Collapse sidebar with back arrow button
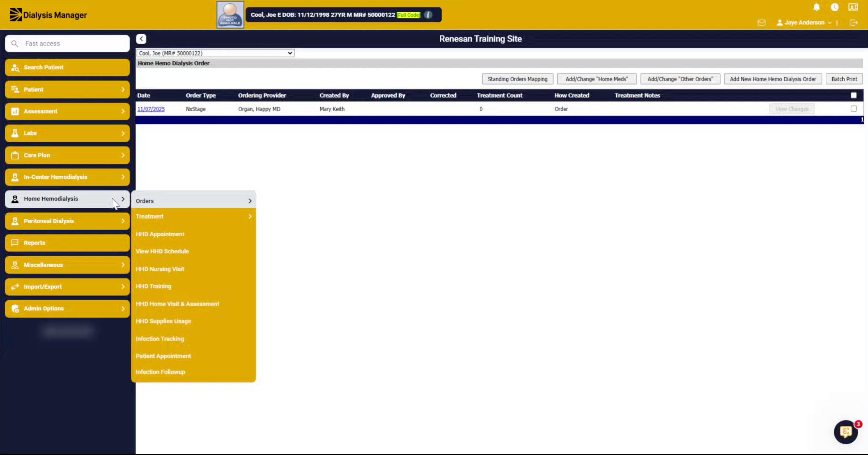 pos(141,39)
